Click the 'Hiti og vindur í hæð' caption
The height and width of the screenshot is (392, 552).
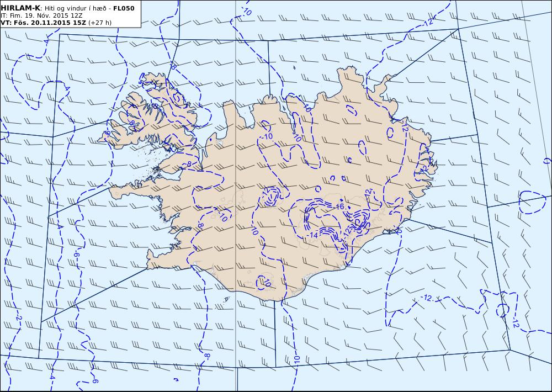[x=75, y=9]
